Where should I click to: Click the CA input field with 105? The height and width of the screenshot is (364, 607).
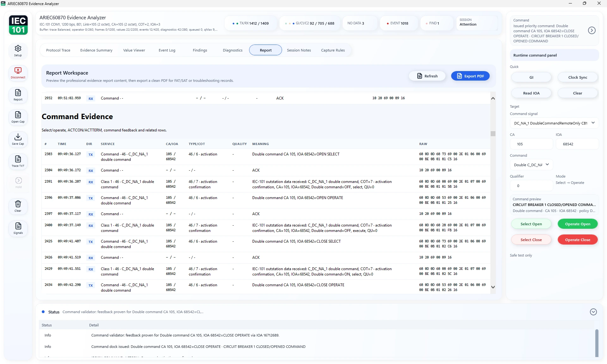tap(531, 144)
